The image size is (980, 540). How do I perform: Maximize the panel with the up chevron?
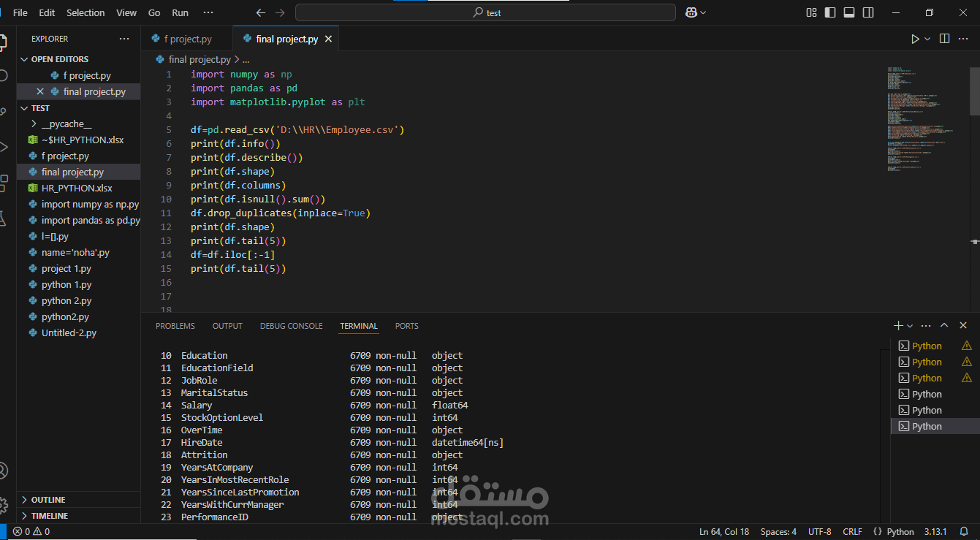pyautogui.click(x=944, y=325)
